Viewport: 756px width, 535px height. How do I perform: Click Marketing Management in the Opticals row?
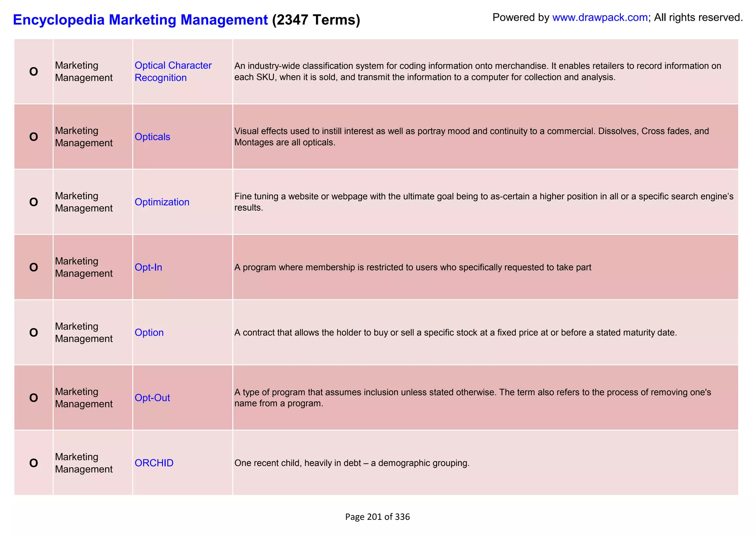point(84,137)
